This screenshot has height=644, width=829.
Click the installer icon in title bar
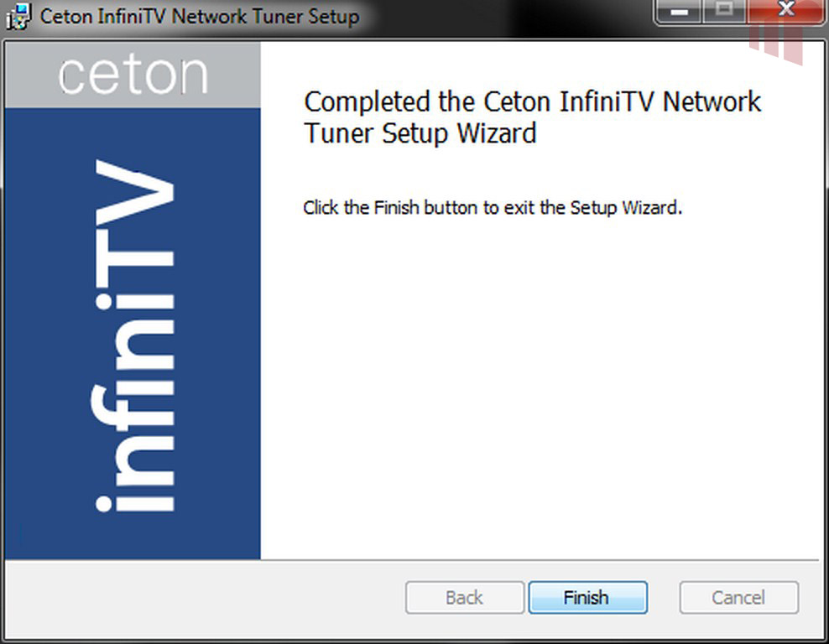[18, 16]
